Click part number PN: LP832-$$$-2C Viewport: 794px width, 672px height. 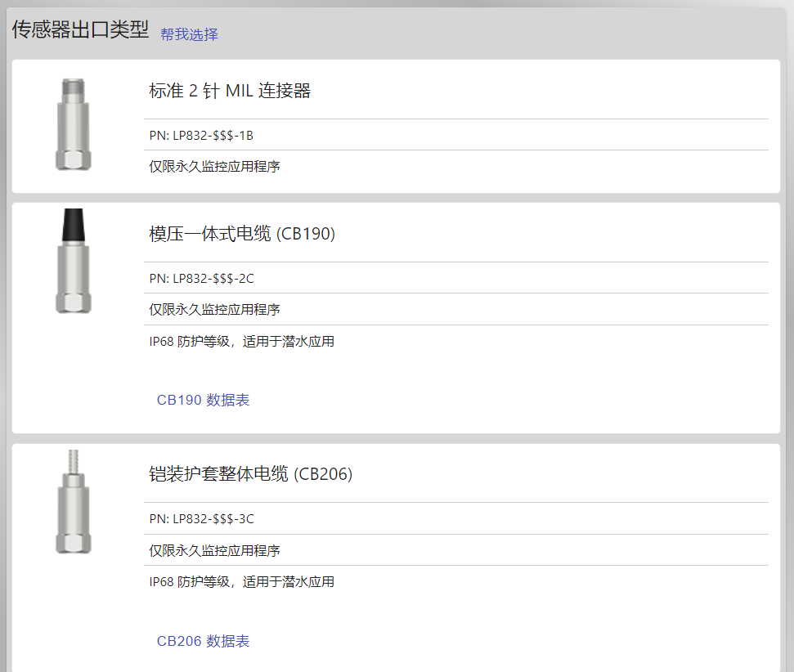click(x=201, y=279)
